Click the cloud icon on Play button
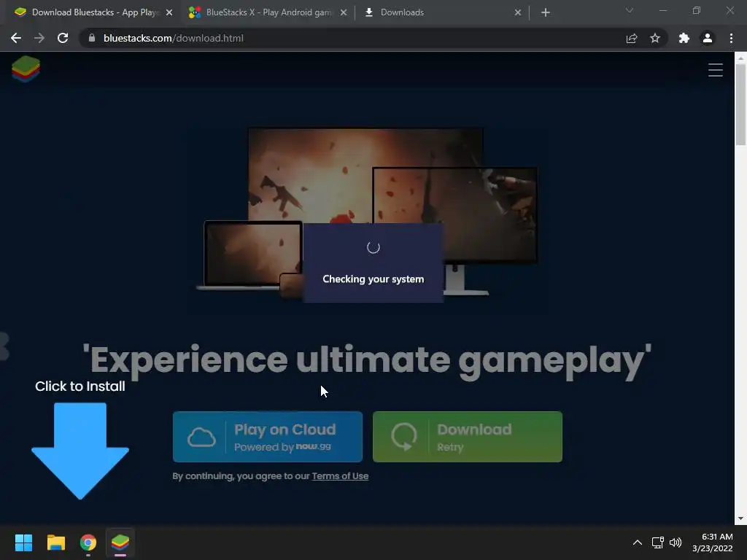Viewport: 747px width, 560px height. click(201, 437)
